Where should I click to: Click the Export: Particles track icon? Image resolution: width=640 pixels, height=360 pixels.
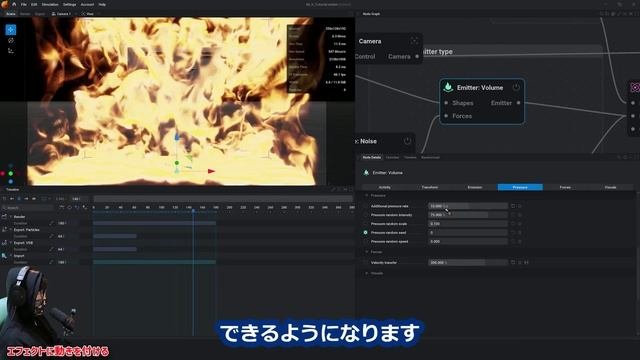coord(4,230)
